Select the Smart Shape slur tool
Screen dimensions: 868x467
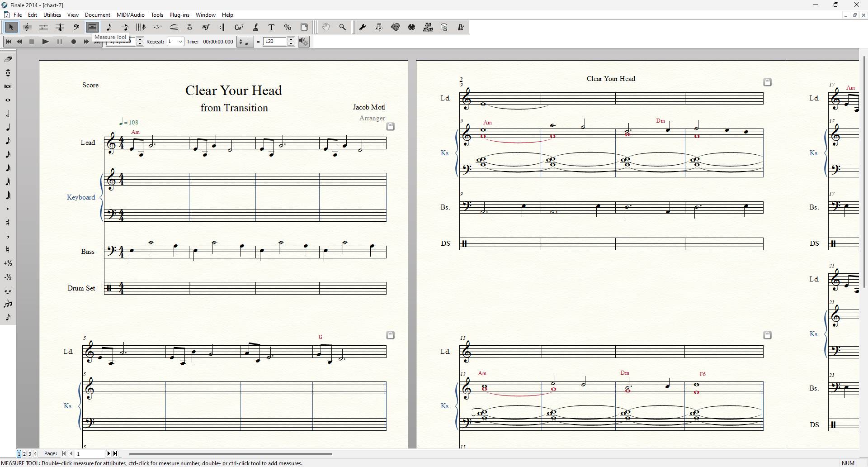[x=174, y=28]
